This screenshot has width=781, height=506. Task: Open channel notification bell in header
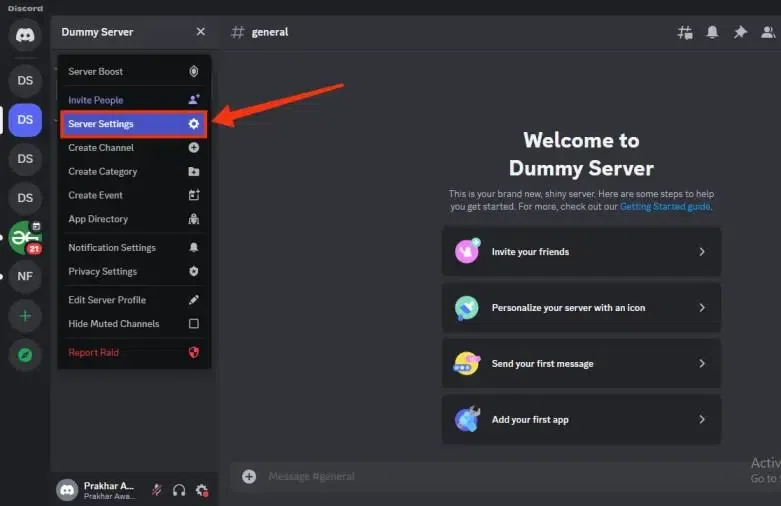(712, 32)
